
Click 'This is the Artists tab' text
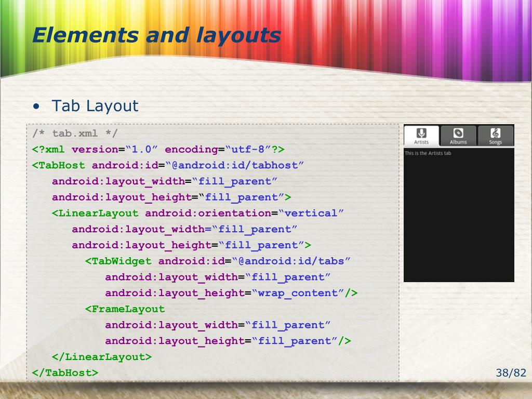coord(428,153)
